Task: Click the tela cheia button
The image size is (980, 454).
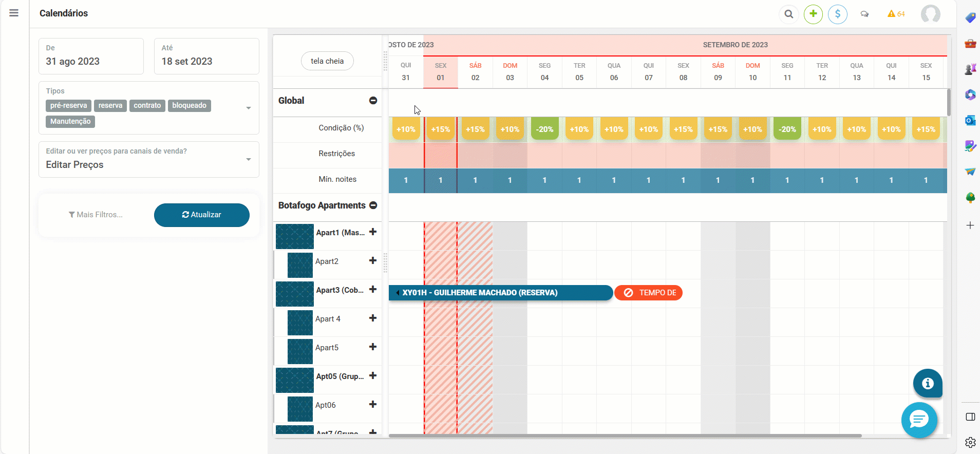Action: click(327, 61)
